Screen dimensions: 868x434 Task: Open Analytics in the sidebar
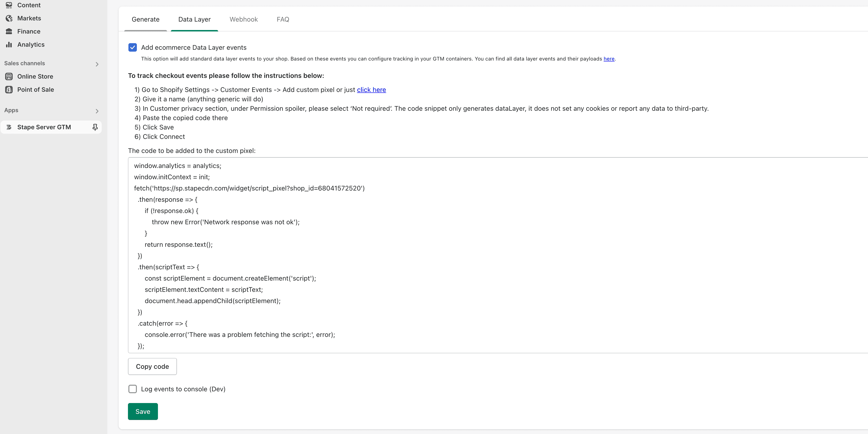pos(31,45)
